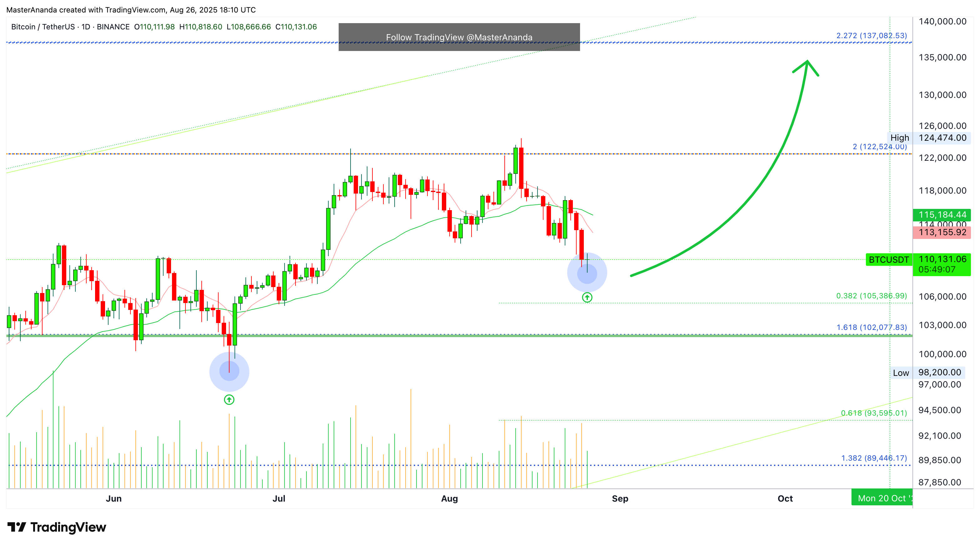Screen dimensions: 980x546
Task: Click the 87,850.00 price axis value
Action: (x=940, y=483)
